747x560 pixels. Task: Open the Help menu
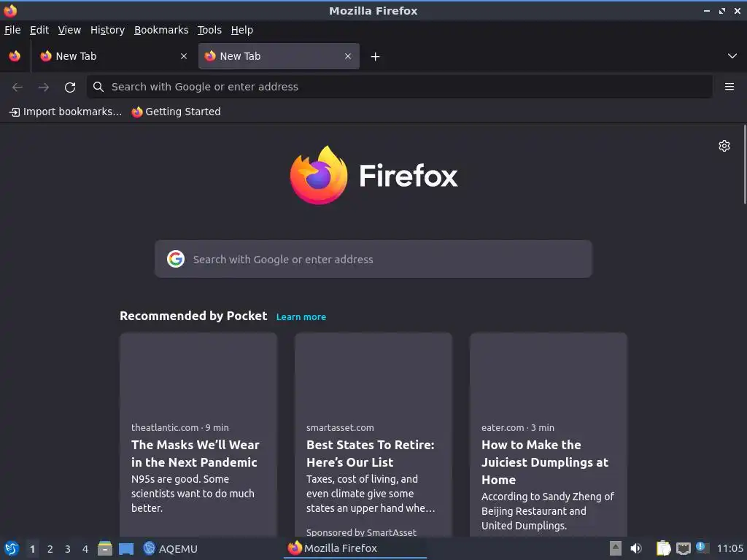click(x=242, y=30)
